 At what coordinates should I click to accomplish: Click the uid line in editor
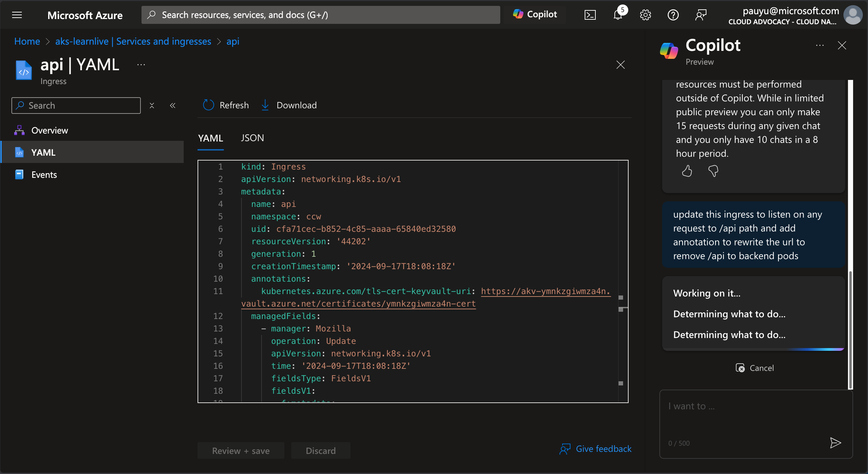(353, 229)
